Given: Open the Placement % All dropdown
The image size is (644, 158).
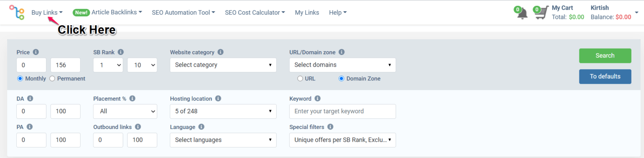Looking at the screenshot, I should (x=125, y=111).
